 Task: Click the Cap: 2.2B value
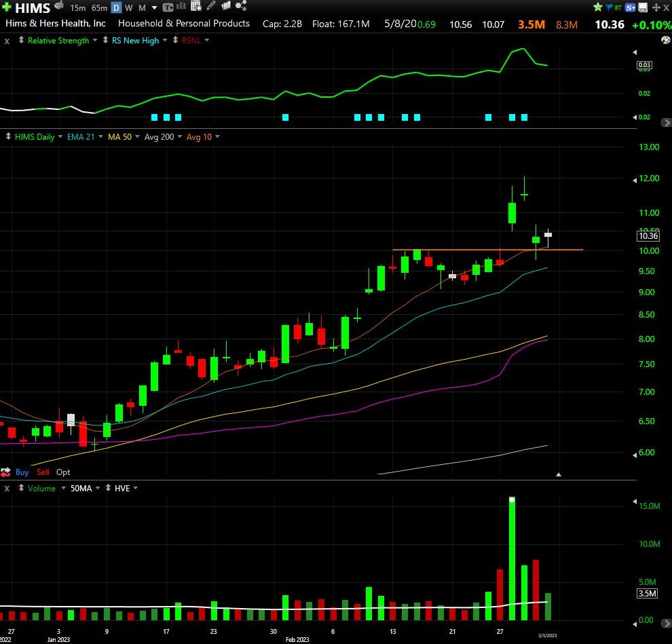coord(282,24)
